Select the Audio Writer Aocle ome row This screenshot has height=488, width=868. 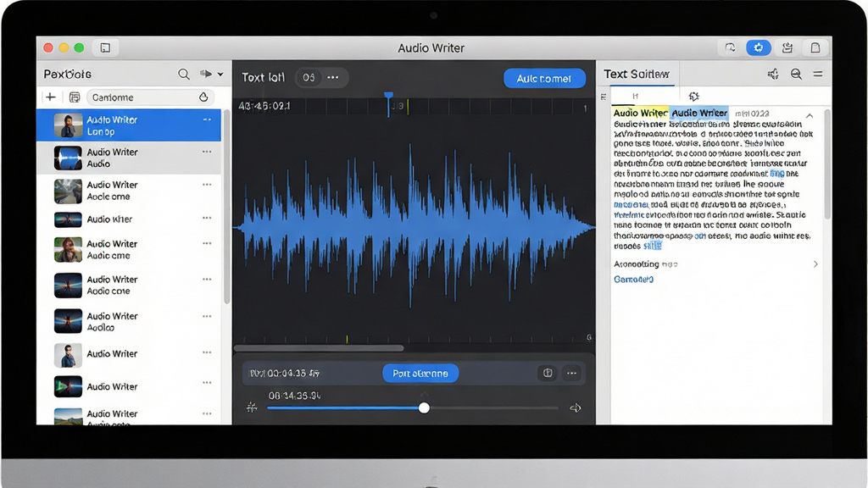tap(129, 191)
